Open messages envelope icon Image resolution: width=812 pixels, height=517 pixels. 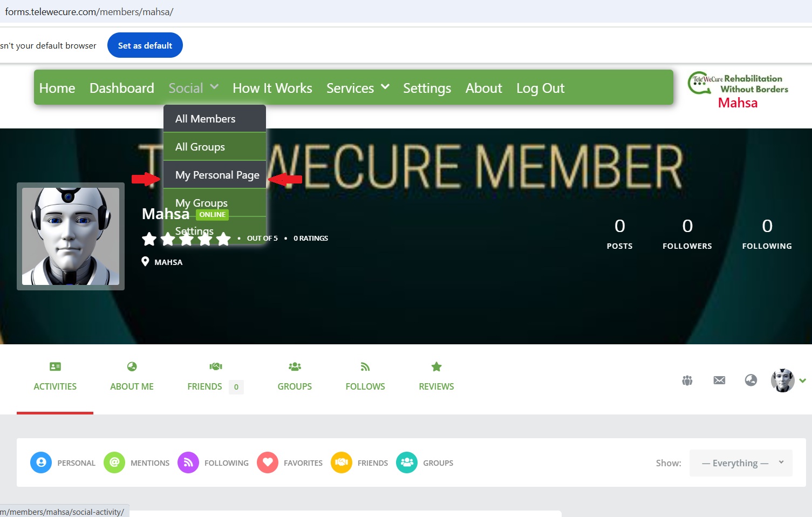pyautogui.click(x=719, y=380)
